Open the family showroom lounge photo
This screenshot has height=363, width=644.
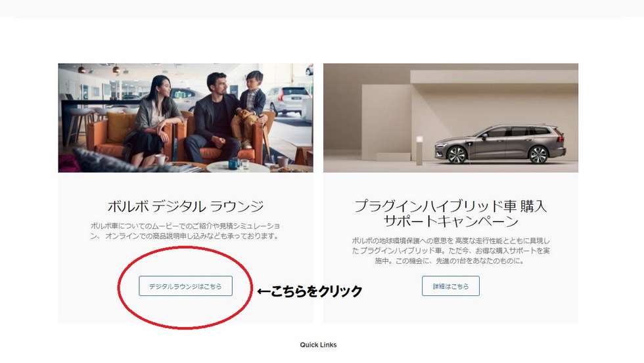pyautogui.click(x=185, y=117)
